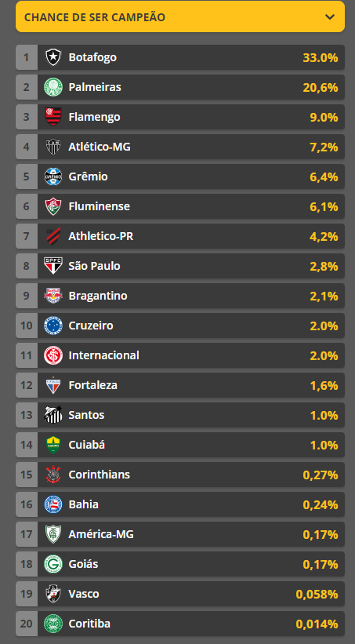355x644 pixels.
Task: Open the Chance de ser campeão dropdown
Action: pos(180,16)
